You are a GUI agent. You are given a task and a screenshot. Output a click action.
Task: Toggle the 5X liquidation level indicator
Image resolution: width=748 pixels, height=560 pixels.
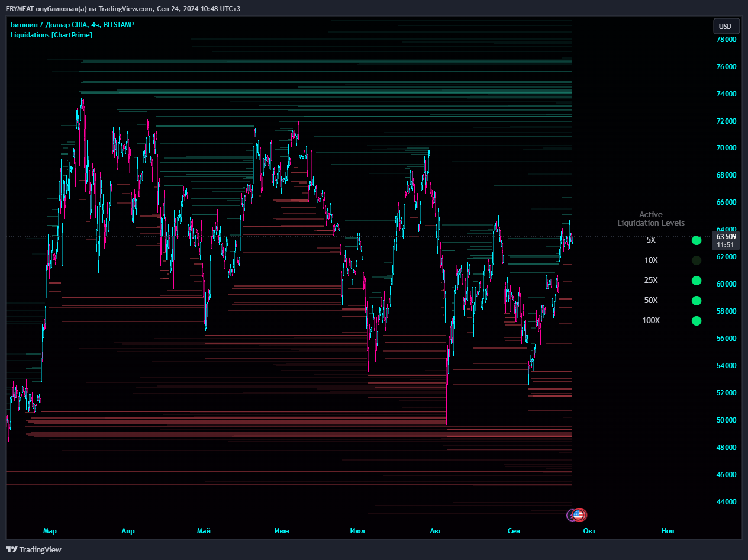(697, 240)
